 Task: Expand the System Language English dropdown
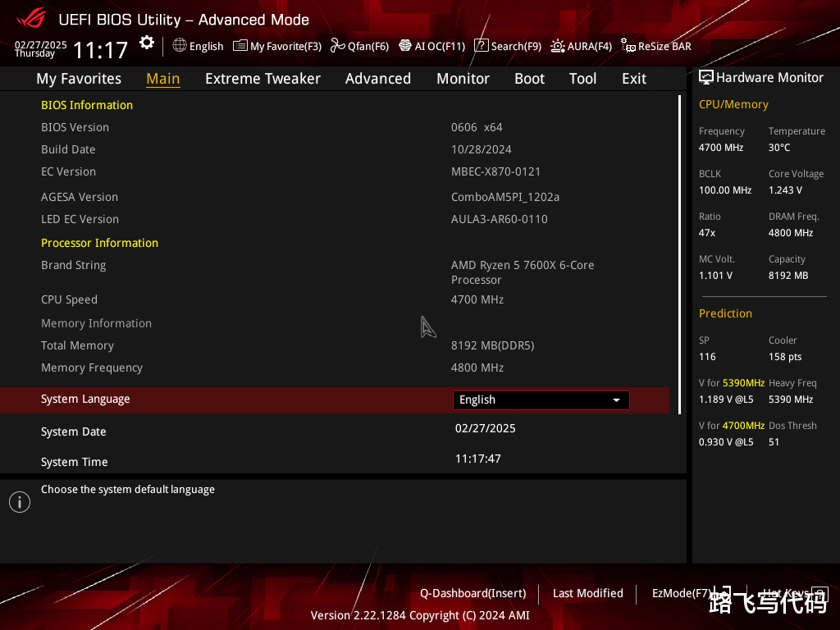click(541, 400)
